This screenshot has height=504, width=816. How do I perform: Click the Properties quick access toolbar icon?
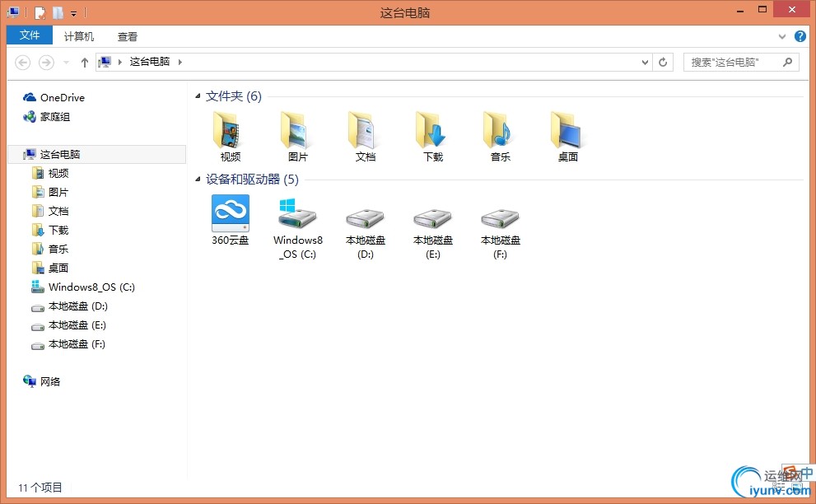click(40, 12)
